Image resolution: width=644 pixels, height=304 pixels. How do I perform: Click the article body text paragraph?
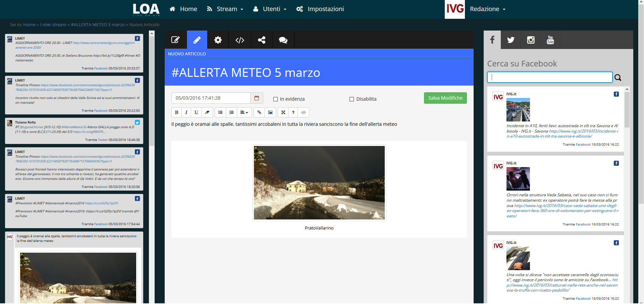coord(284,124)
